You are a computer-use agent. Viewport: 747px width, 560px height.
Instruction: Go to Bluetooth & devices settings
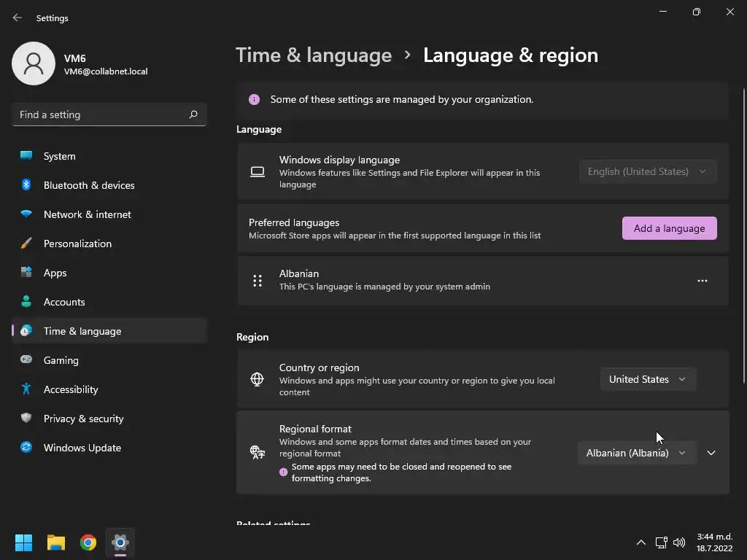[x=88, y=185]
